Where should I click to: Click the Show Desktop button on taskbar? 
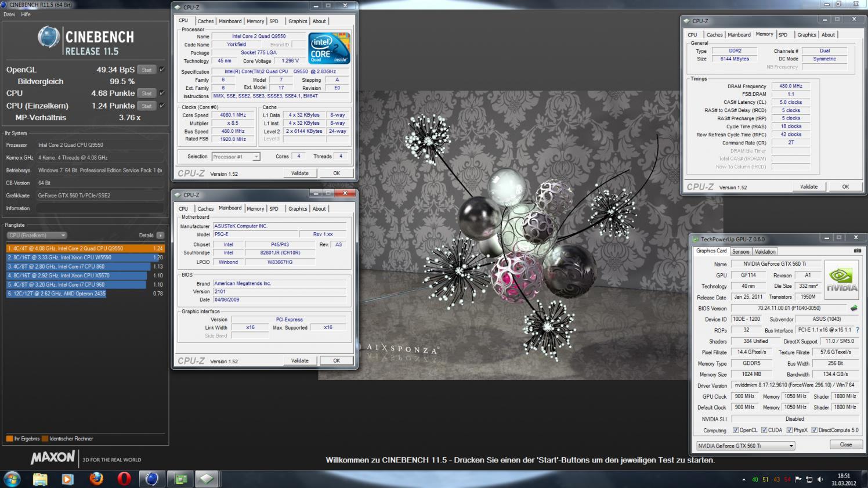864,479
